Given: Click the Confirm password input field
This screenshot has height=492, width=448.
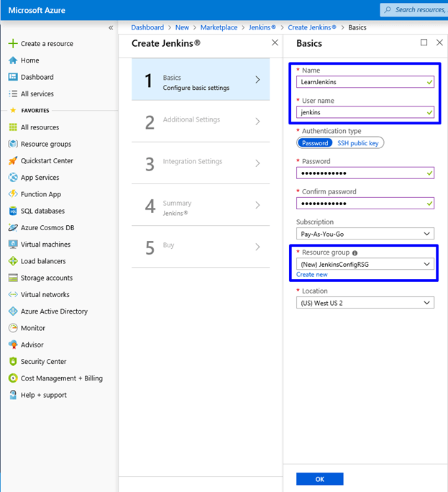Looking at the screenshot, I should 365,204.
